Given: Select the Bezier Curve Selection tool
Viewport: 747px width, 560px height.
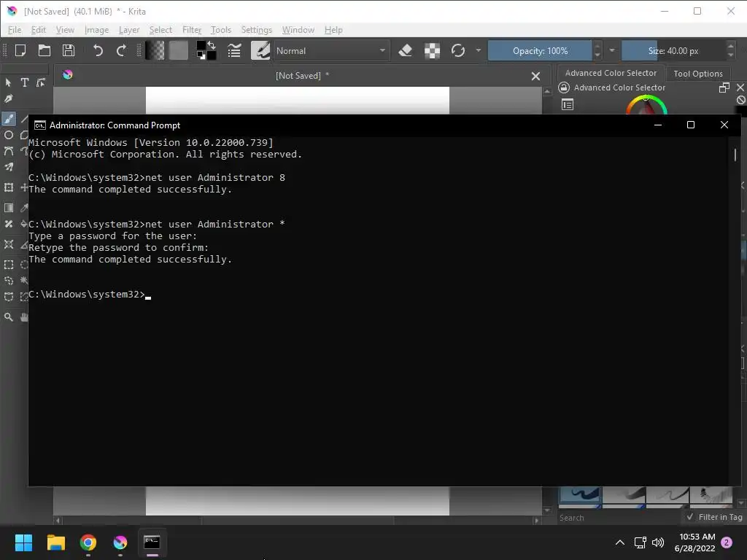Looking at the screenshot, I should tap(9, 297).
